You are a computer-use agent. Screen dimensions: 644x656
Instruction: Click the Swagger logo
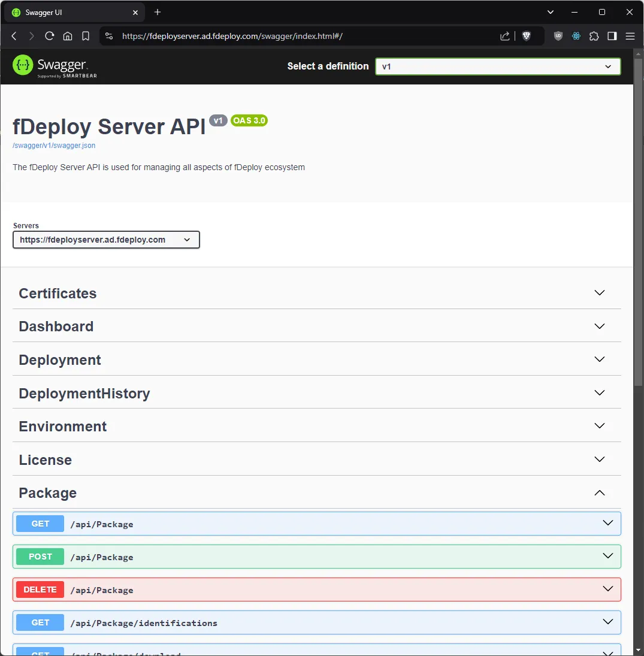point(55,66)
